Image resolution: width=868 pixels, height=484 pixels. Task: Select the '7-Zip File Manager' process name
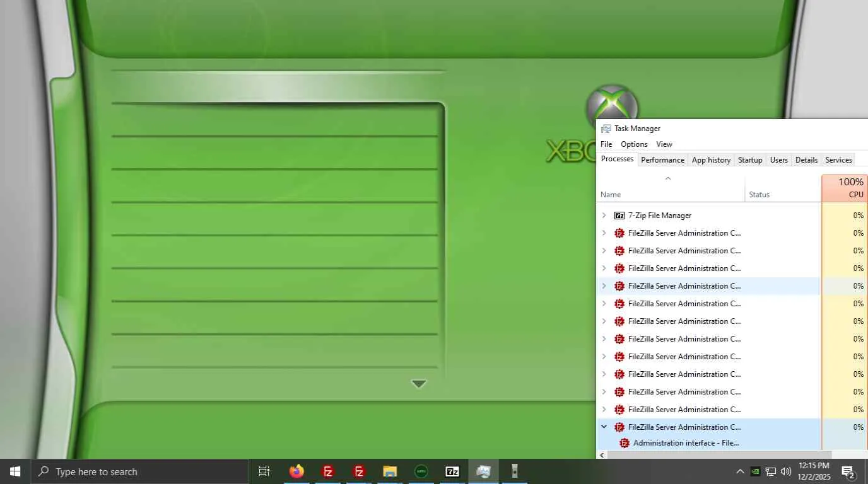tap(660, 216)
